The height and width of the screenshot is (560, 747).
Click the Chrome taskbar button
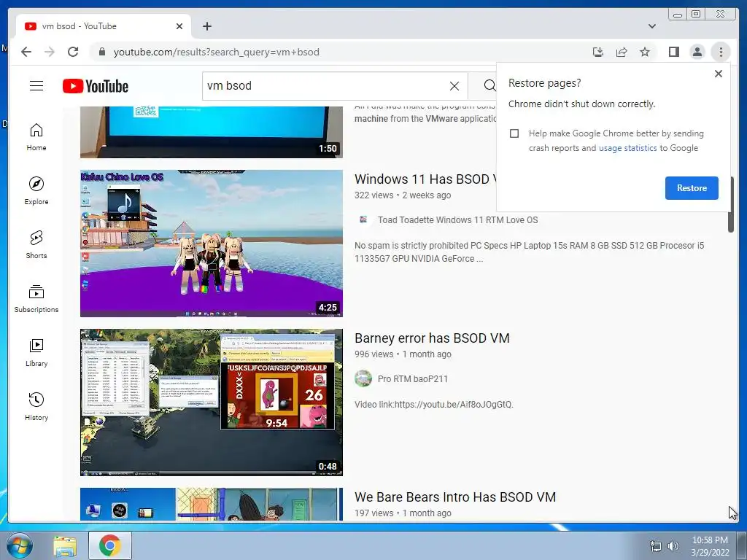[109, 545]
